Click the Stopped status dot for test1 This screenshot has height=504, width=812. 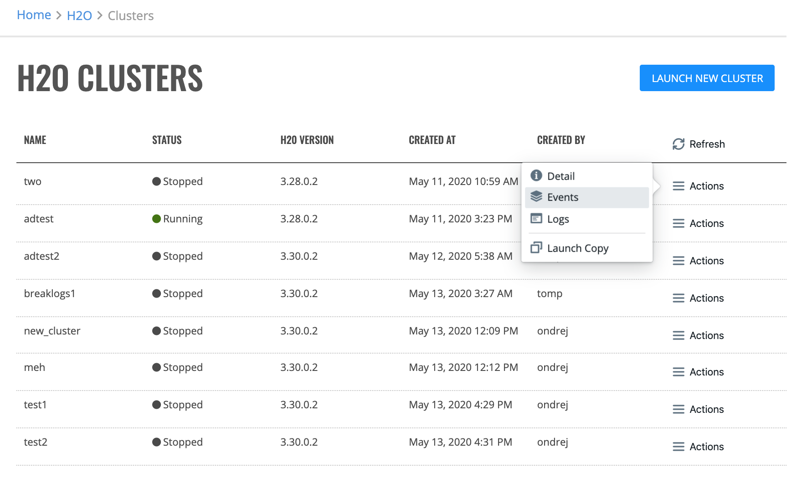[x=156, y=405]
